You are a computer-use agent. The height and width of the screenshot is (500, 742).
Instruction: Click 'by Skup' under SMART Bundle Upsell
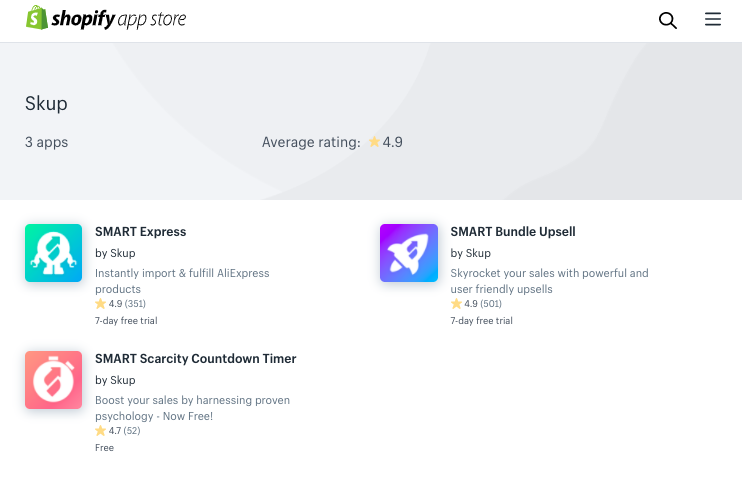[470, 253]
